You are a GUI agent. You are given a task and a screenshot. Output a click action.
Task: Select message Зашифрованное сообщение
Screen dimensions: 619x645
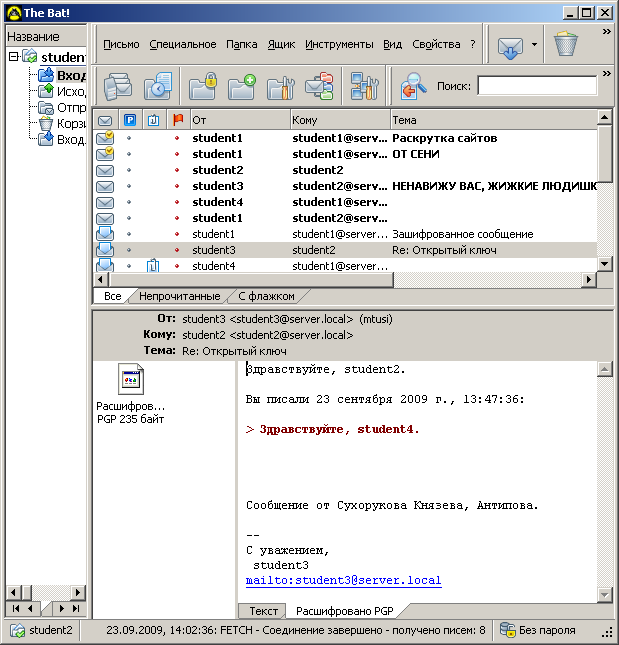[x=345, y=234]
